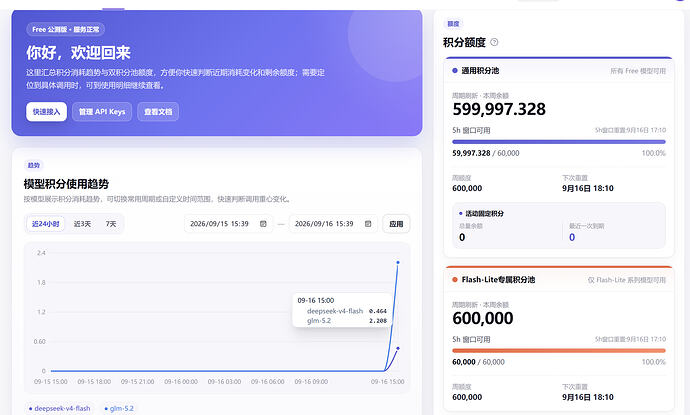Click the blue 0 under 最近一次到期
Image resolution: width=690 pixels, height=415 pixels.
coord(572,237)
